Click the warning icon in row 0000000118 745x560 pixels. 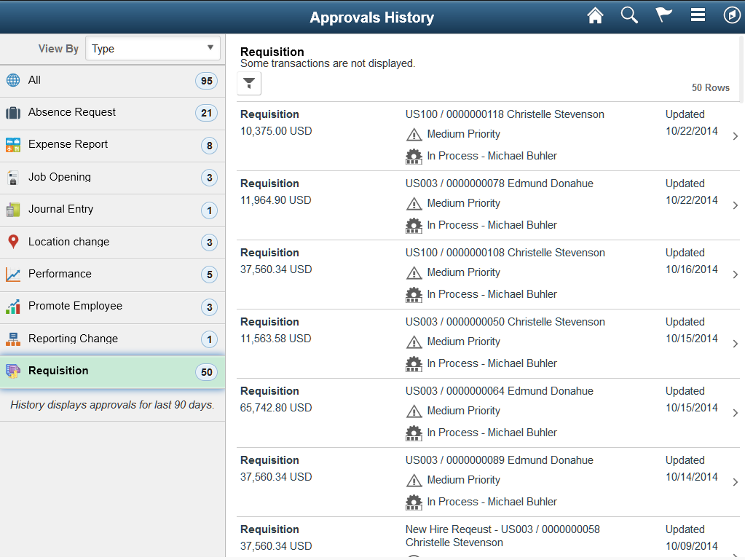(414, 135)
